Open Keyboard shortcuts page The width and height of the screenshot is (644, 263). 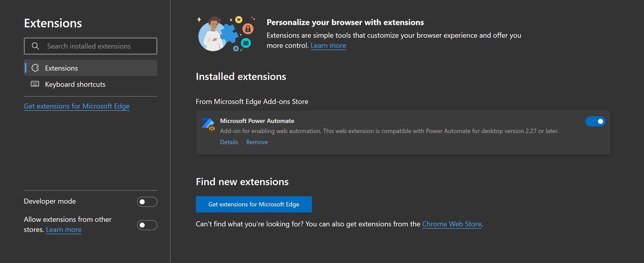coord(91,84)
